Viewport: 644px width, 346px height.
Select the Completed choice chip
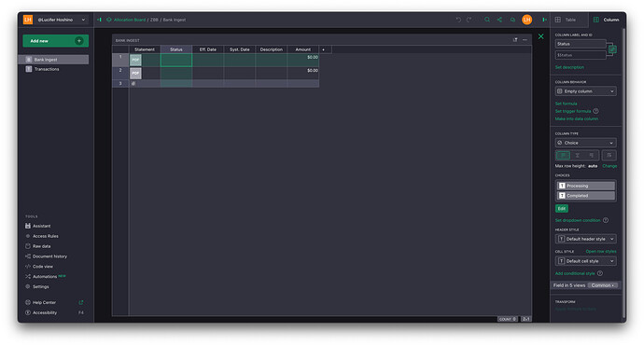586,196
